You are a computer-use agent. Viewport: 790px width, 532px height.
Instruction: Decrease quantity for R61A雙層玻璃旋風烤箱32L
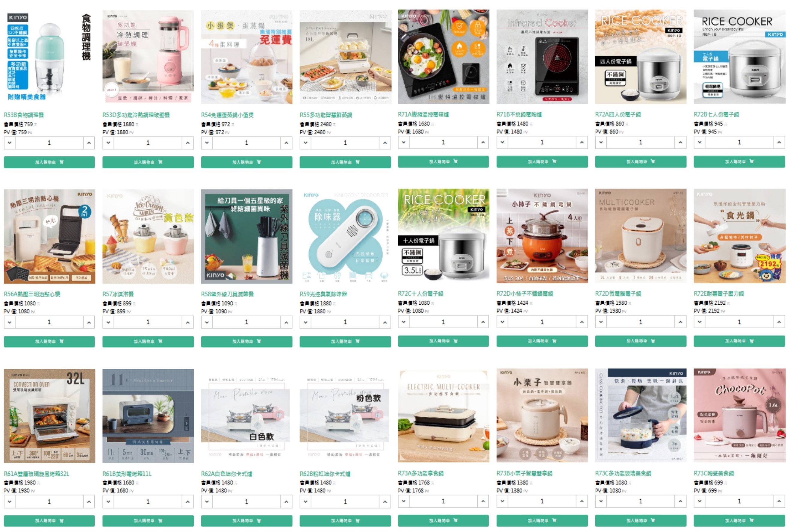pos(10,501)
